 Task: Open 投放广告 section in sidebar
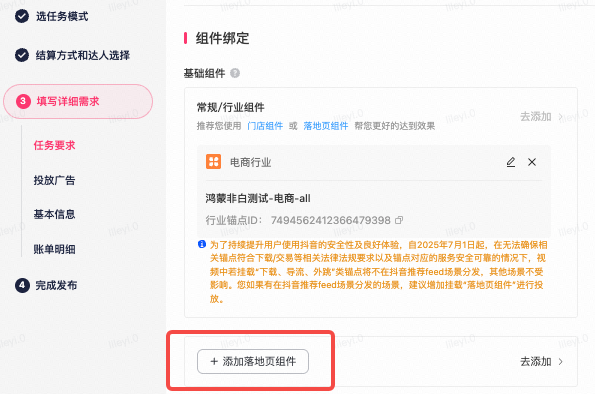click(54, 180)
